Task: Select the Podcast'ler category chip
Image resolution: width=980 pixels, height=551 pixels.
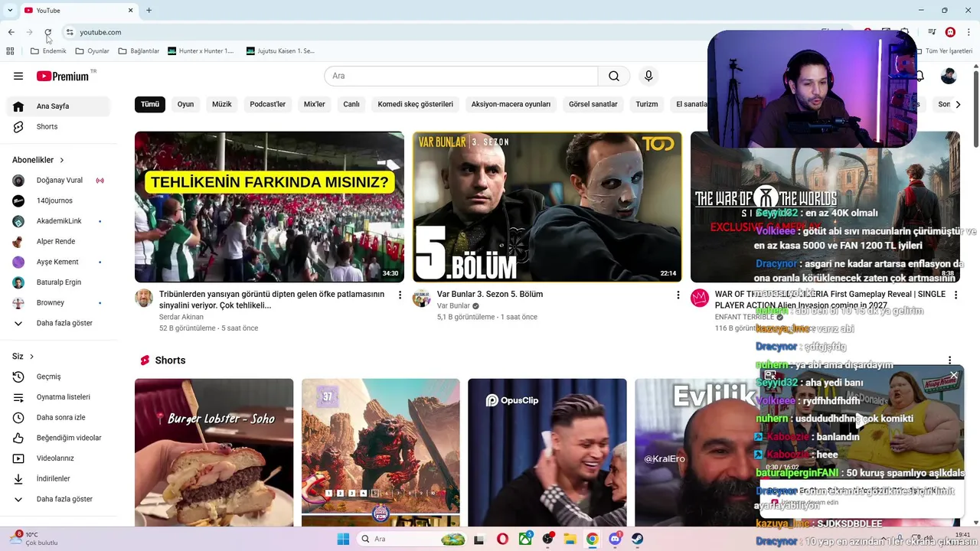Action: pyautogui.click(x=268, y=104)
